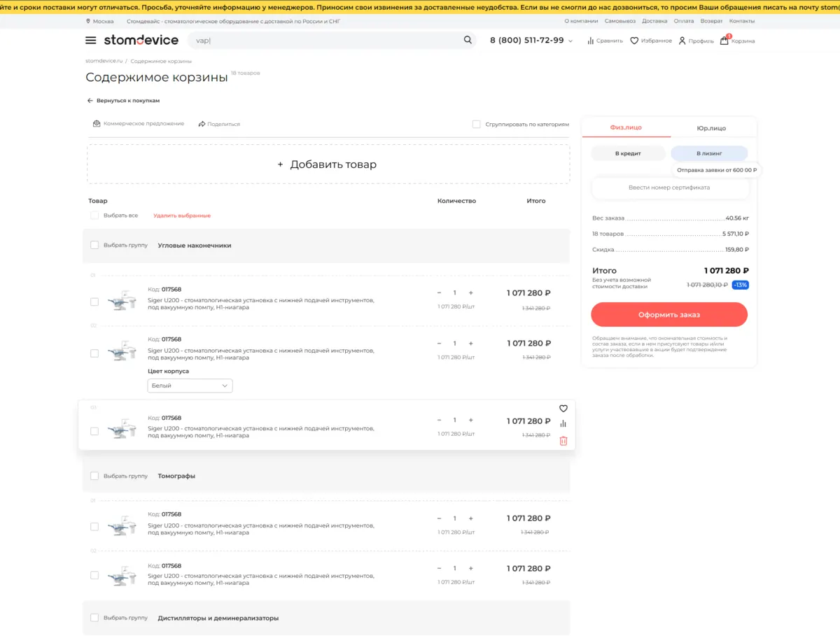
Task: Click the Коммерческое предложение icon
Action: pos(97,124)
